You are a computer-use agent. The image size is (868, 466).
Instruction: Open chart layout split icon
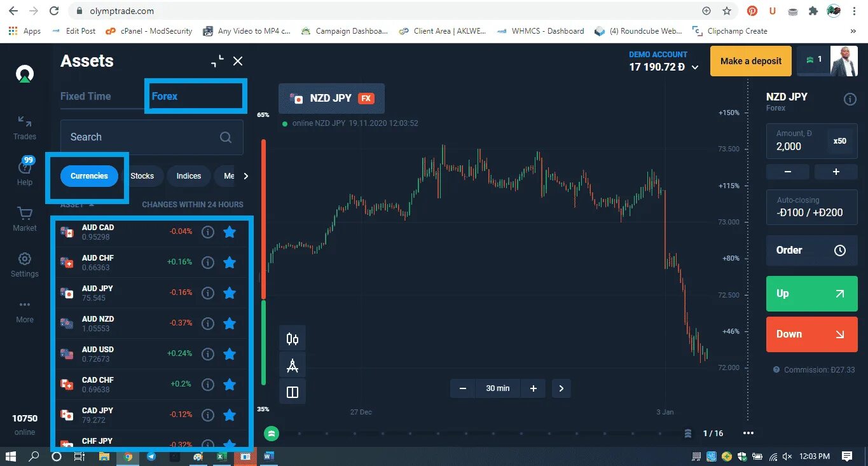(x=293, y=392)
